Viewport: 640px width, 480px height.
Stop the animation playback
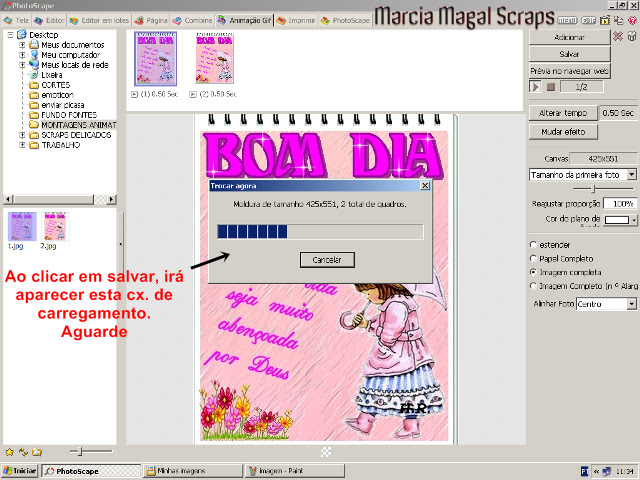click(x=551, y=87)
